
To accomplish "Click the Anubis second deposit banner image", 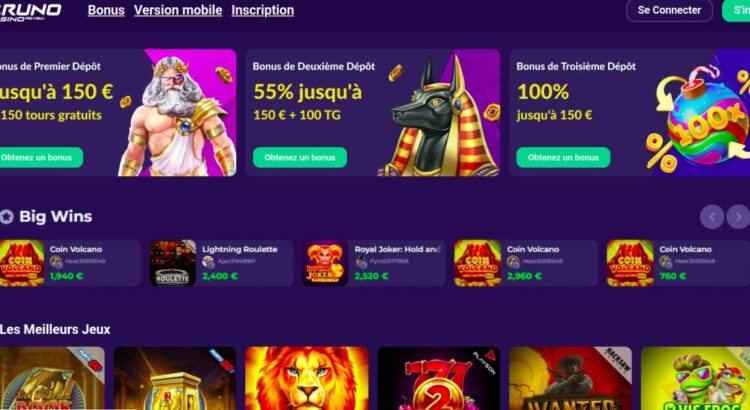I will (x=440, y=115).
